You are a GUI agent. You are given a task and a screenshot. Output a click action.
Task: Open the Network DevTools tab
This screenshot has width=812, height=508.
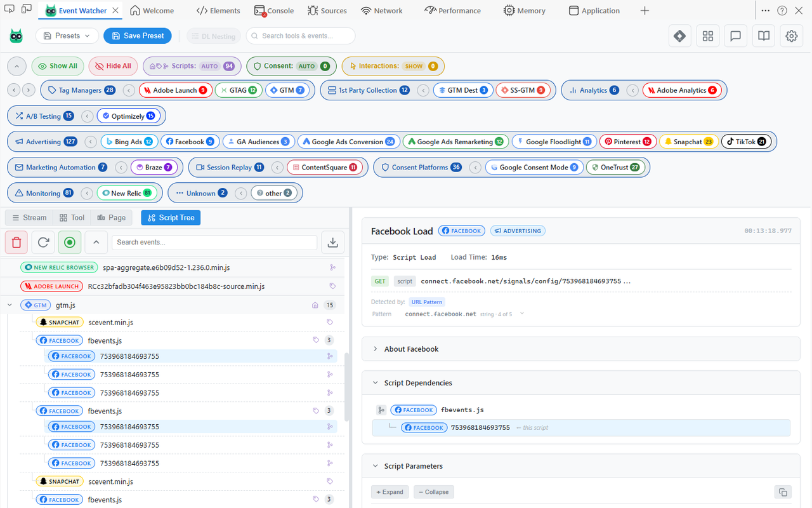point(381,11)
